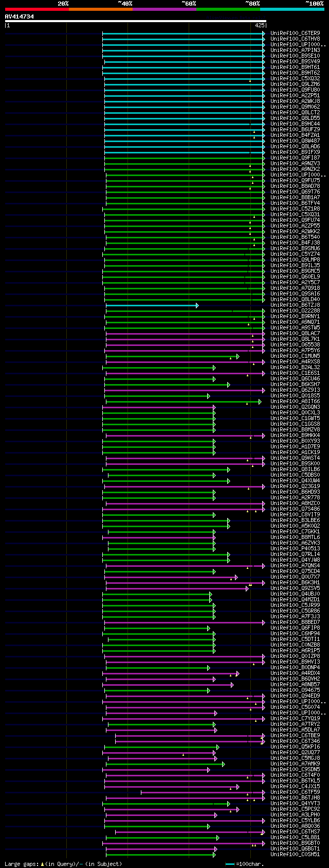Click the short cyan alignment bar for UniRef100_B6TZJ8

[152, 305]
